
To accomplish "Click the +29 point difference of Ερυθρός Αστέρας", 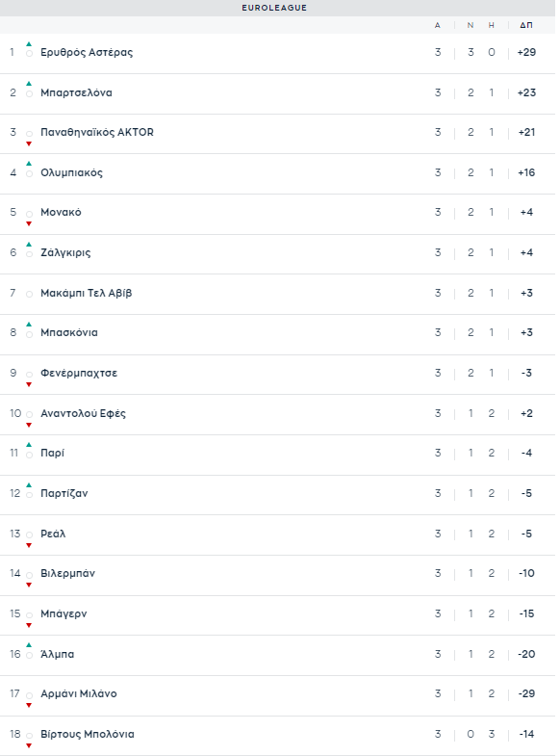I will tap(526, 52).
